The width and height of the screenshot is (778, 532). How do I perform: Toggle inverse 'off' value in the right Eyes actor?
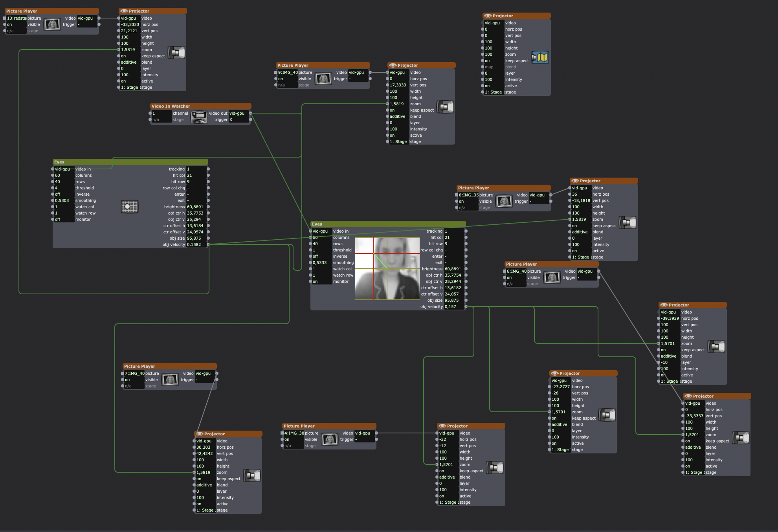tap(322, 256)
